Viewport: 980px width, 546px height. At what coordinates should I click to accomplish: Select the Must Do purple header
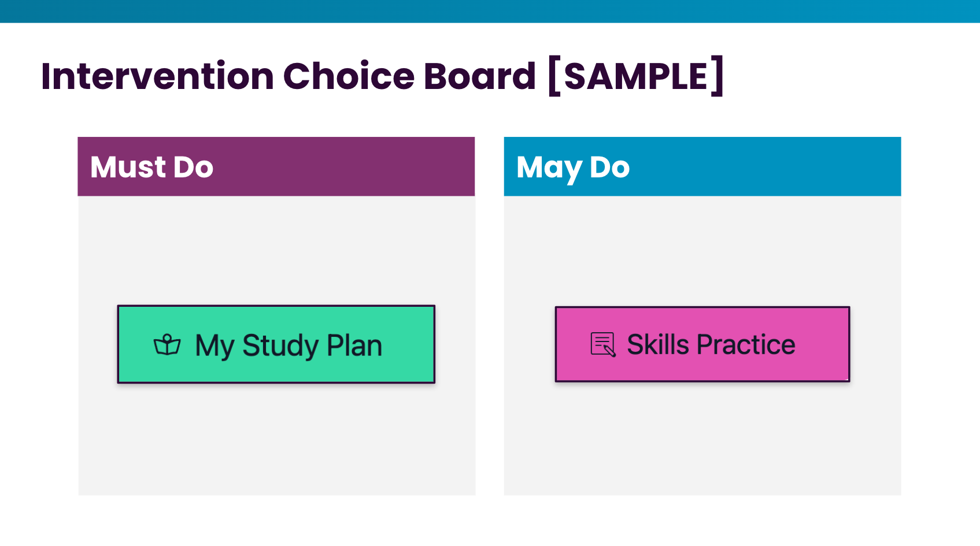point(276,166)
